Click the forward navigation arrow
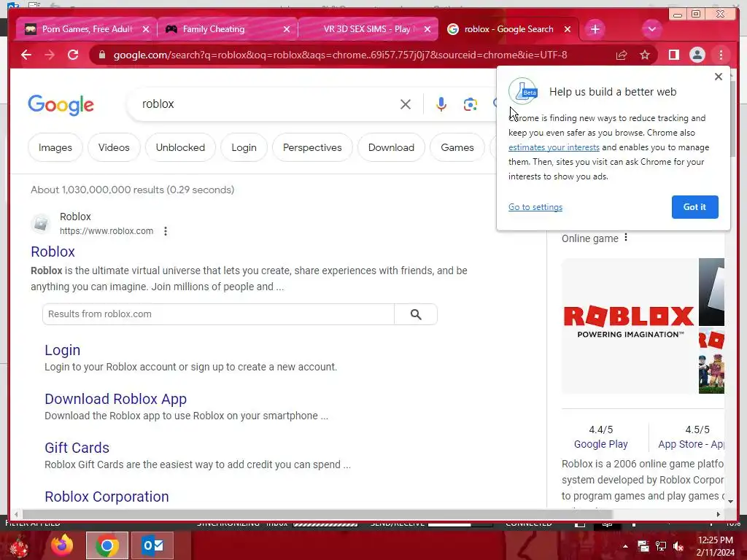 [x=50, y=55]
